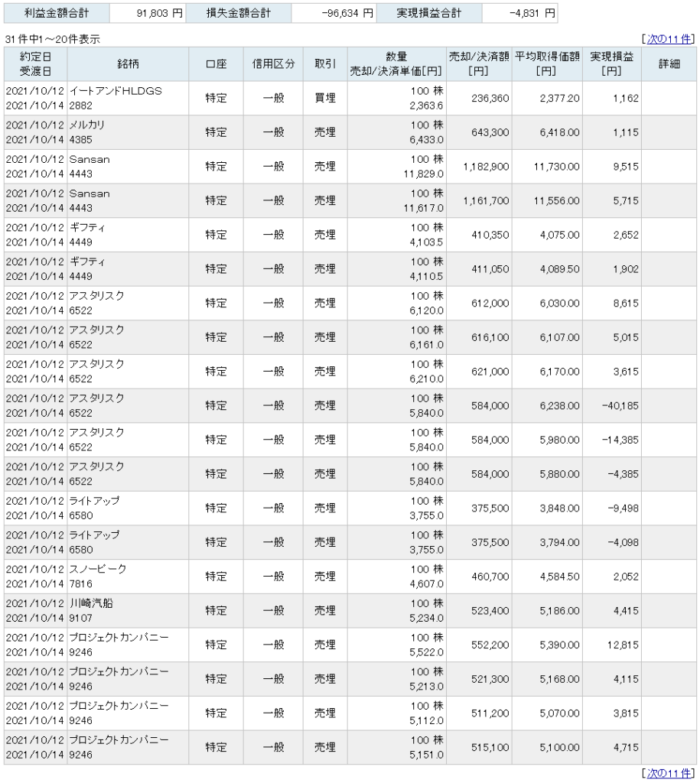Select the 5,715 realized profit value
700x783 pixels.
click(x=626, y=201)
